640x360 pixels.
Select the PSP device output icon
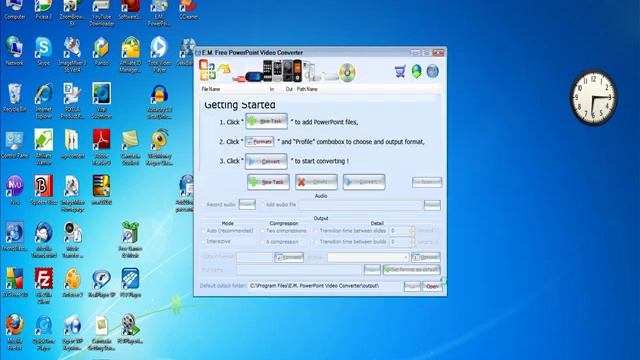253,76
